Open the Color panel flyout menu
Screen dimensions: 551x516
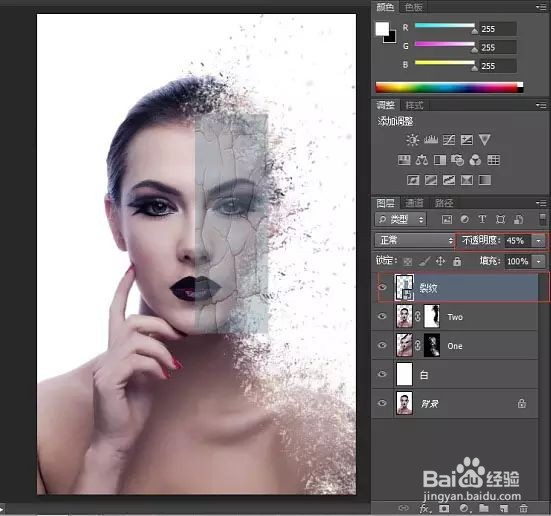coord(541,7)
